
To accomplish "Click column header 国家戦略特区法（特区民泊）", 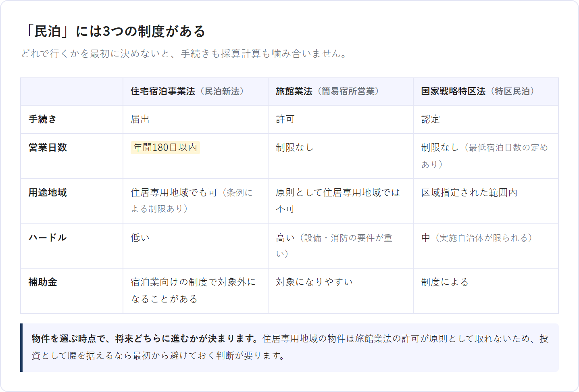I will (486, 92).
